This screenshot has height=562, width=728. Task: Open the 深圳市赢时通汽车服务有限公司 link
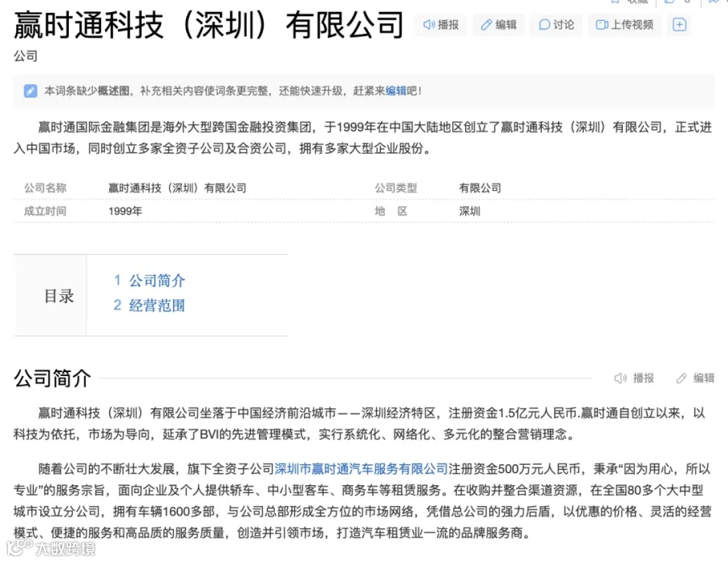coord(362,469)
